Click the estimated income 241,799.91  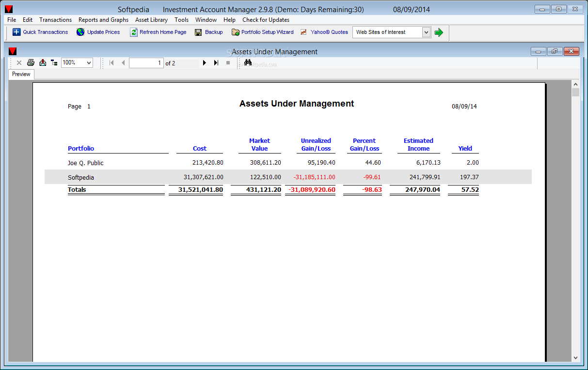tap(424, 177)
